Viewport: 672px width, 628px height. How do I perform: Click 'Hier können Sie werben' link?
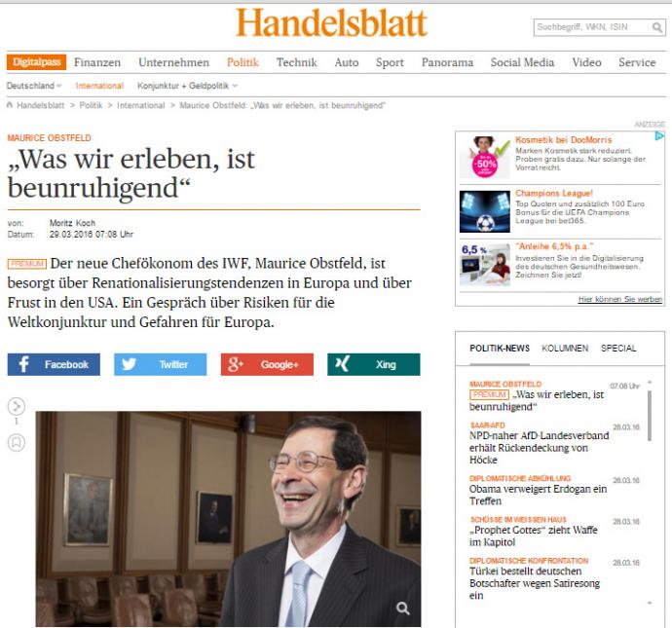click(620, 299)
